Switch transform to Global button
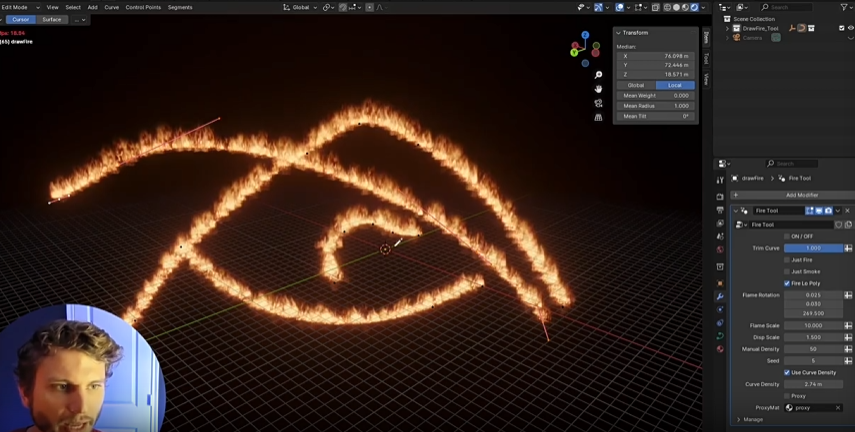 [x=636, y=85]
